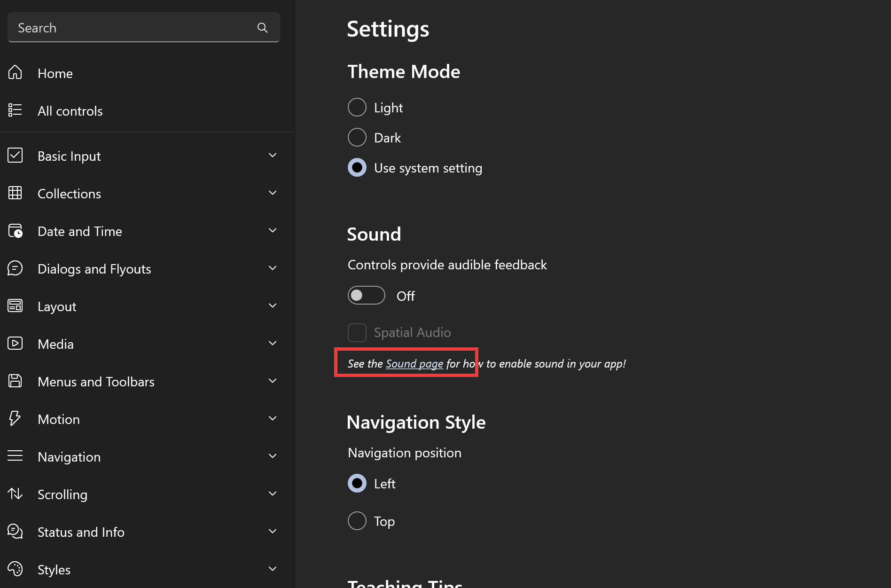Open the Layout navigation item
Image resolution: width=891 pixels, height=588 pixels.
[x=57, y=306]
